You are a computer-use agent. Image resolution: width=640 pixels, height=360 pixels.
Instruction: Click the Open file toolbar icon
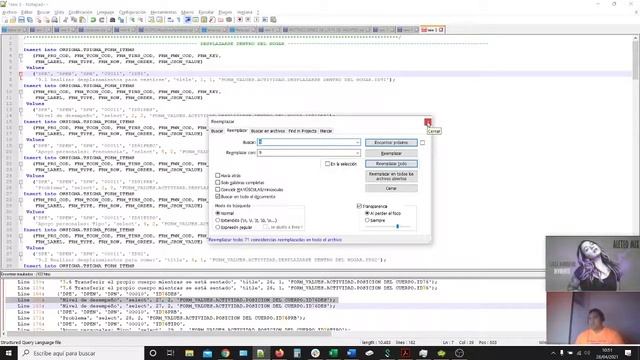(13, 20)
